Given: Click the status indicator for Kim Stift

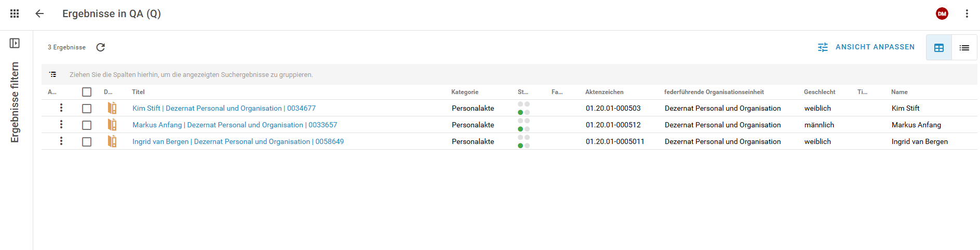Looking at the screenshot, I should point(523,108).
